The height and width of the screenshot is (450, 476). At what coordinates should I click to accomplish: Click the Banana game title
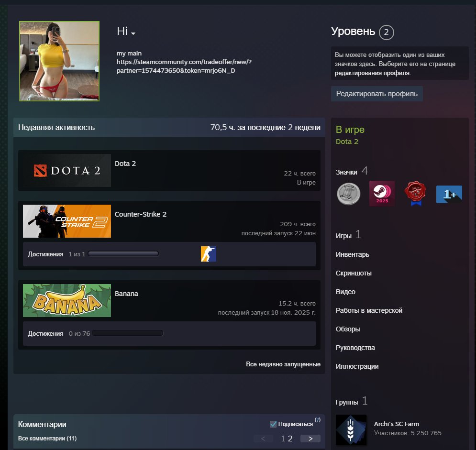126,294
